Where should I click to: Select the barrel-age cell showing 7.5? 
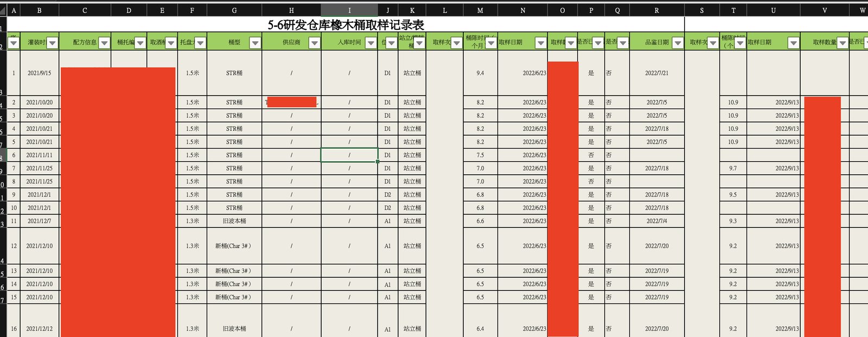[480, 155]
